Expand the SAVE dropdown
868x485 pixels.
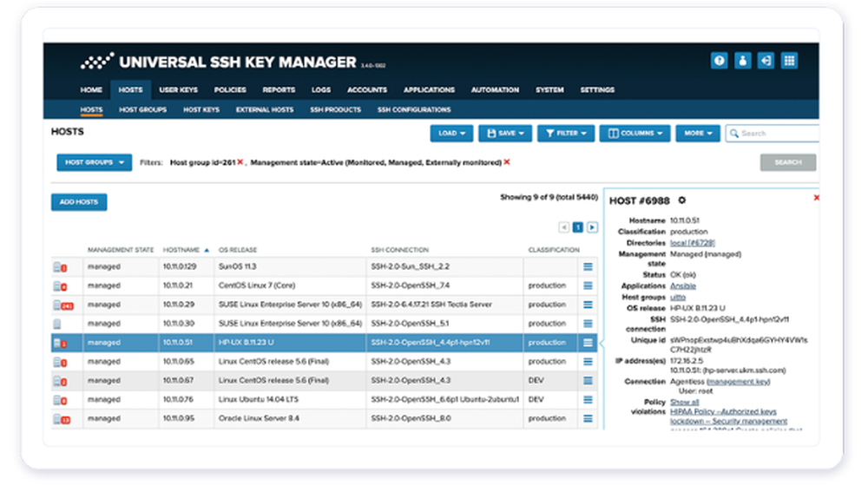505,134
